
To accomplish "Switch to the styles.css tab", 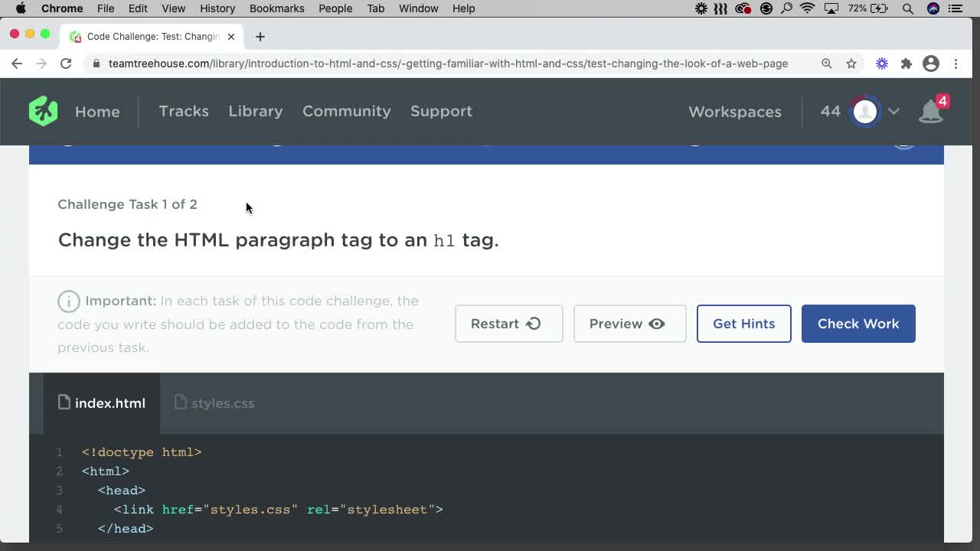I will click(223, 403).
